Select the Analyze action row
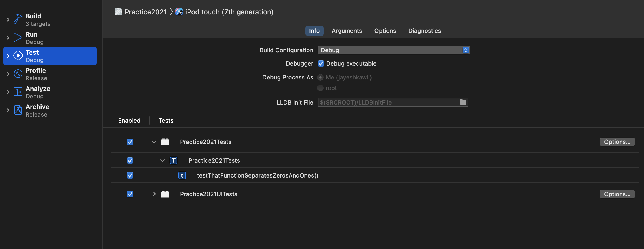 (x=50, y=92)
